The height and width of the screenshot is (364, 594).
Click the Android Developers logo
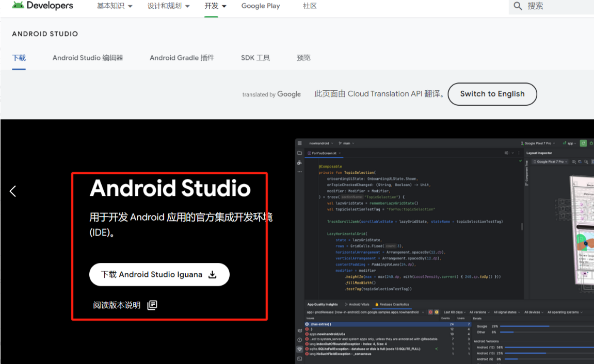[x=42, y=6]
